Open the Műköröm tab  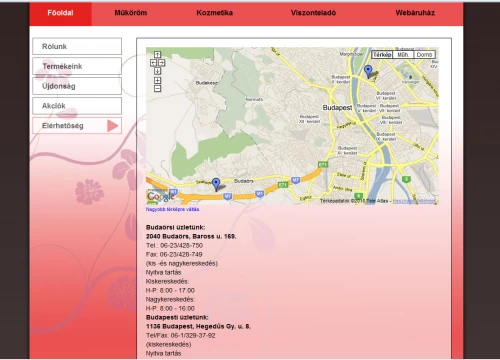pos(131,13)
